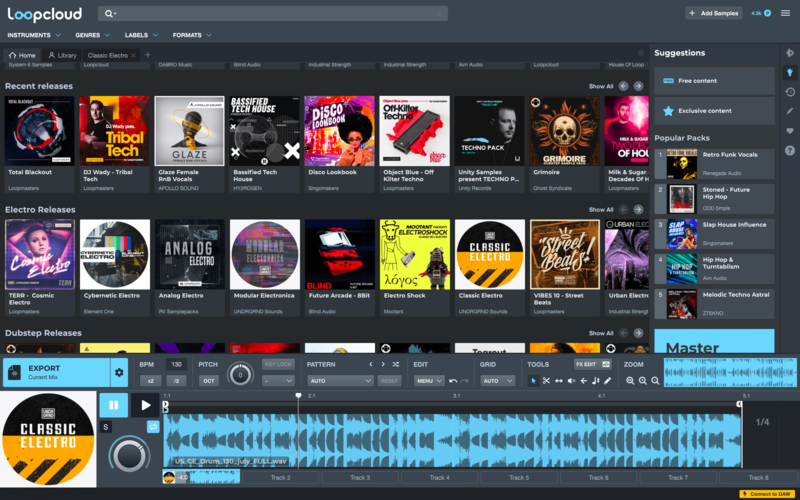Click the Add Samples button

[x=713, y=13]
